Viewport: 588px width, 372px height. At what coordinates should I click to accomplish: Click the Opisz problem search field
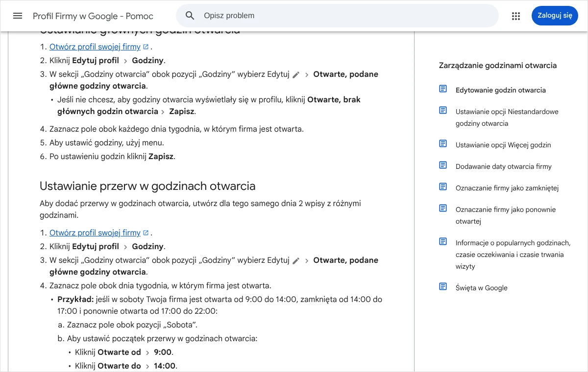(x=337, y=16)
